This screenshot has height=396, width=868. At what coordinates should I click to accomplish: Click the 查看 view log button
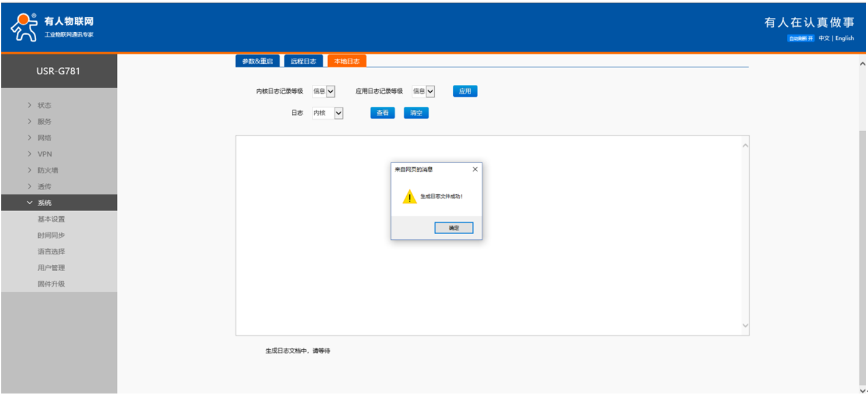(382, 113)
